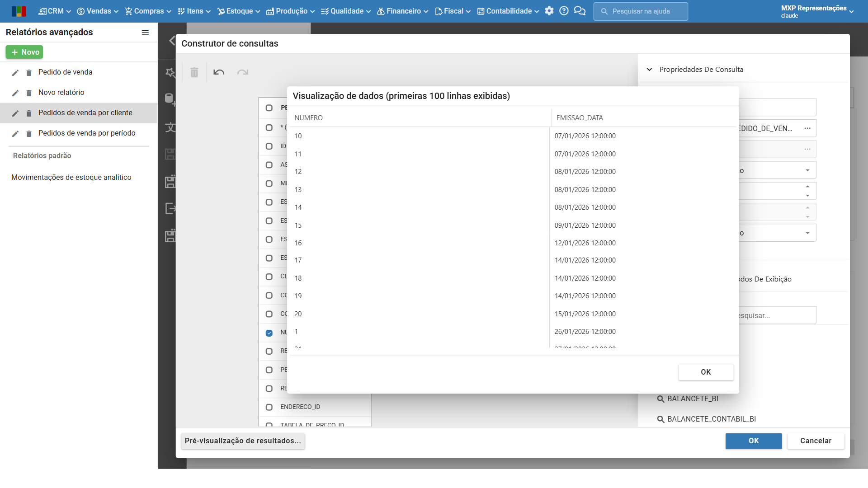
Task: Click the hamburger menu in Relatórios avançados
Action: tap(145, 33)
